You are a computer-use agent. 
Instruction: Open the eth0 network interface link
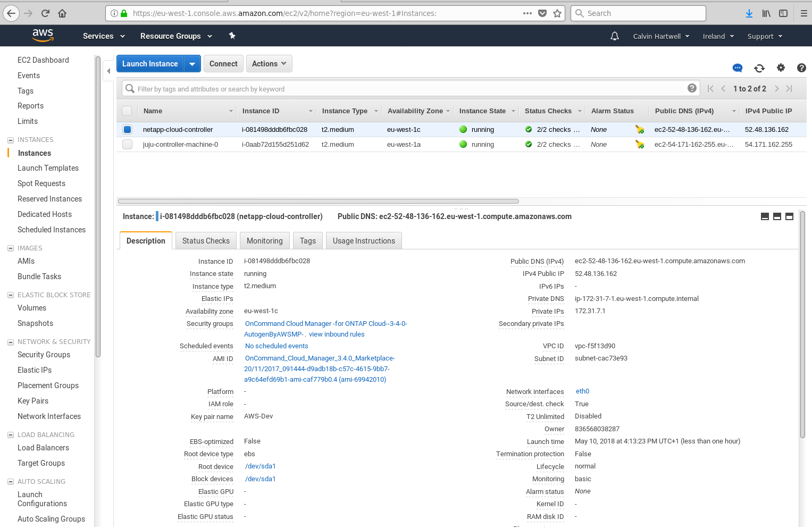tap(582, 391)
